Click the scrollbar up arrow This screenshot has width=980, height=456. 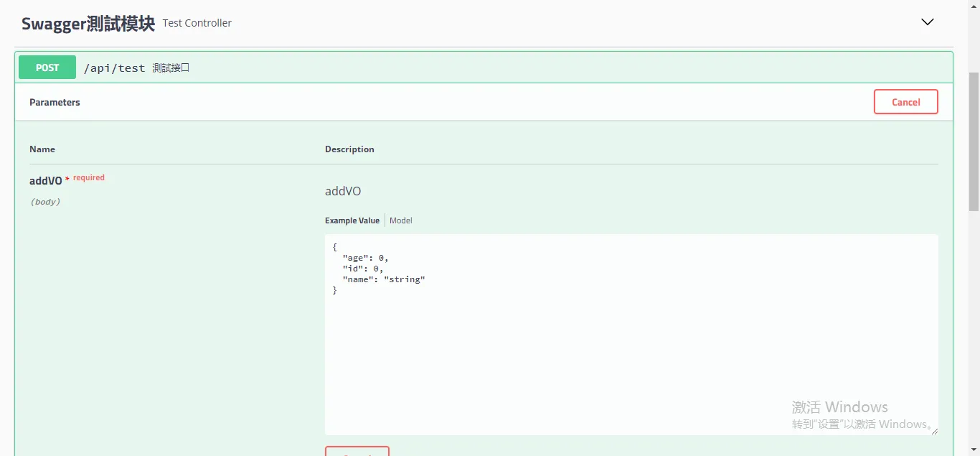coord(974,6)
